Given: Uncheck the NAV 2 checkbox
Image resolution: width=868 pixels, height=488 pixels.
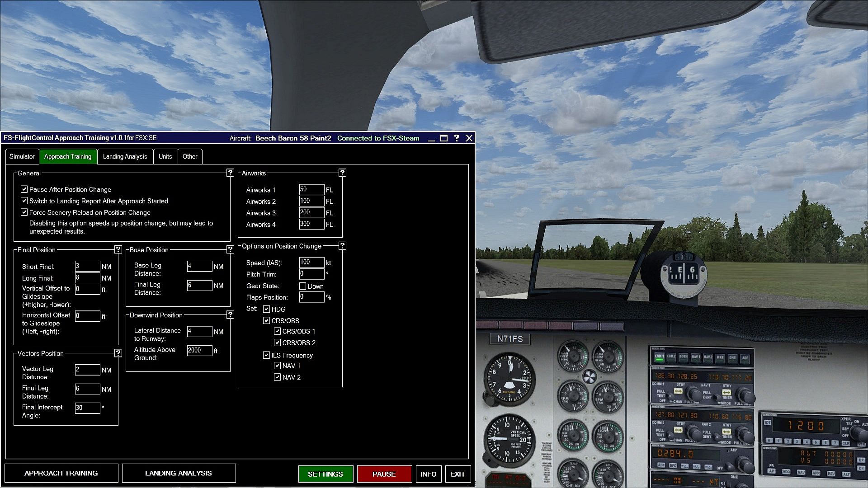Looking at the screenshot, I should [x=278, y=377].
